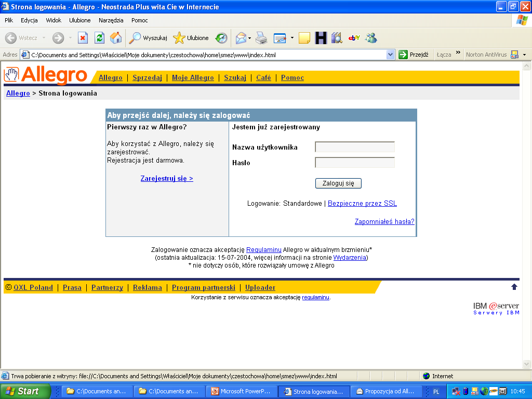The width and height of the screenshot is (532, 399).
Task: Click the Edit page toolbar icon
Action: 280,38
